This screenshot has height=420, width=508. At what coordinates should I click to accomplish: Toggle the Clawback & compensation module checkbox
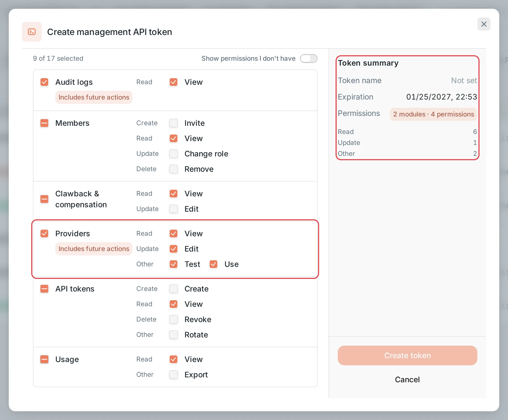click(x=44, y=199)
